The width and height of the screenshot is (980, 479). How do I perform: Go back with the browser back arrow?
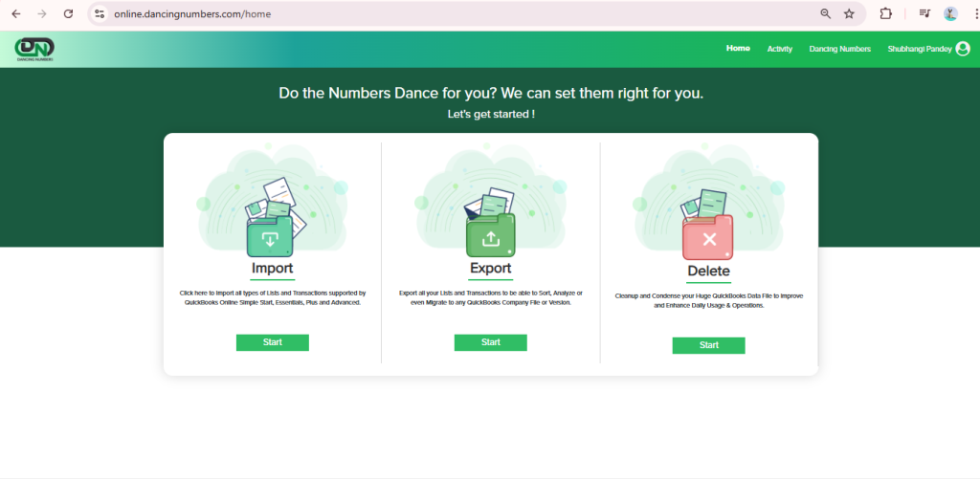pyautogui.click(x=16, y=13)
